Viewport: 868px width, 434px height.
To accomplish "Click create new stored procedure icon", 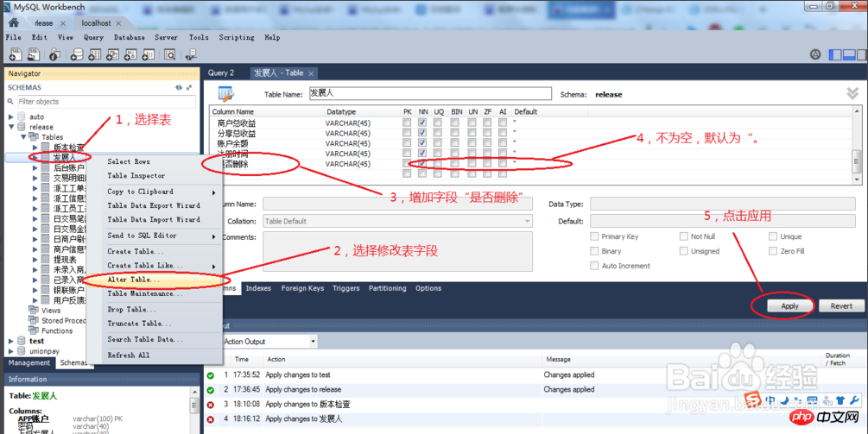I will 130,54.
